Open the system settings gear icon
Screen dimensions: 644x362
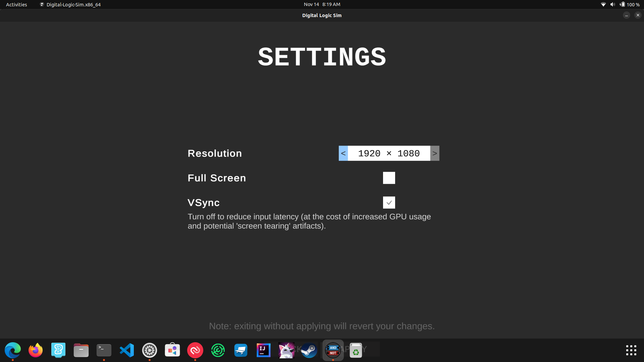149,350
